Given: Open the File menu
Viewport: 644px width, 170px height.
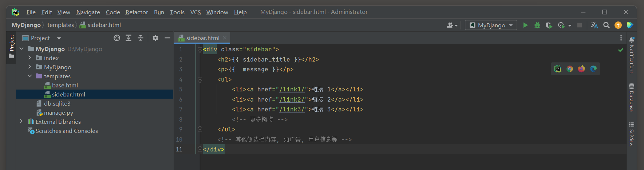Looking at the screenshot, I should 31,12.
